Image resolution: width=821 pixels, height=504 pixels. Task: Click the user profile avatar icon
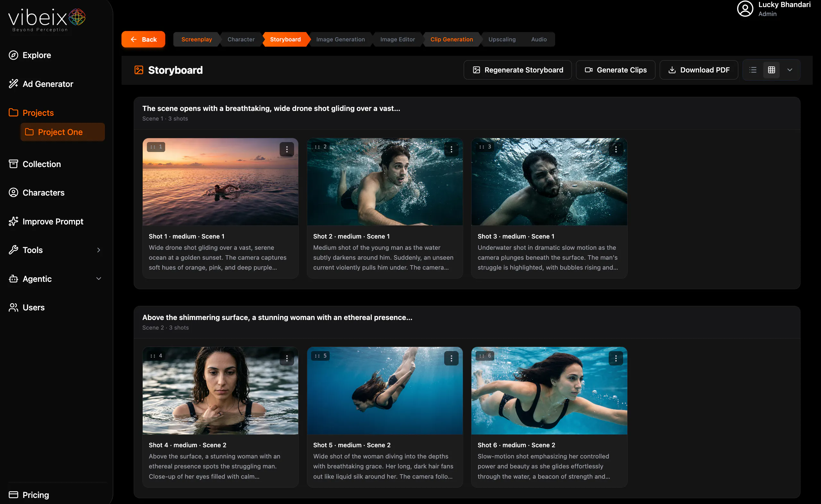745,9
